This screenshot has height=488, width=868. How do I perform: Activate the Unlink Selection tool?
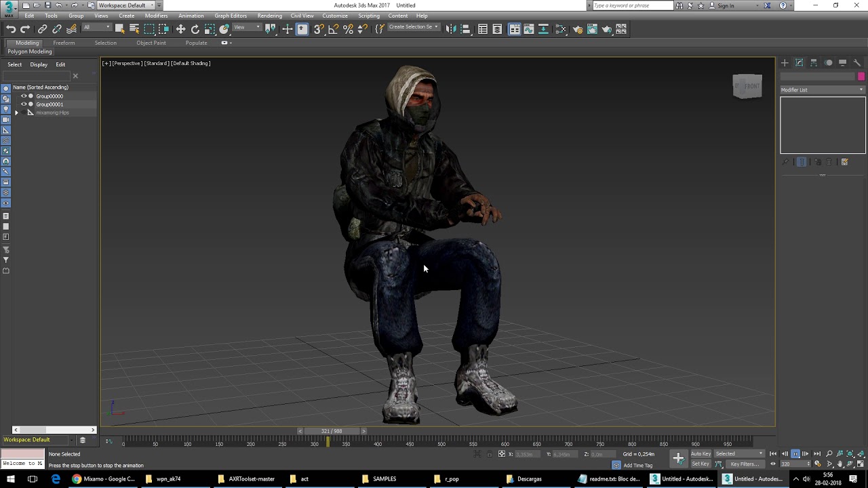[x=57, y=29]
